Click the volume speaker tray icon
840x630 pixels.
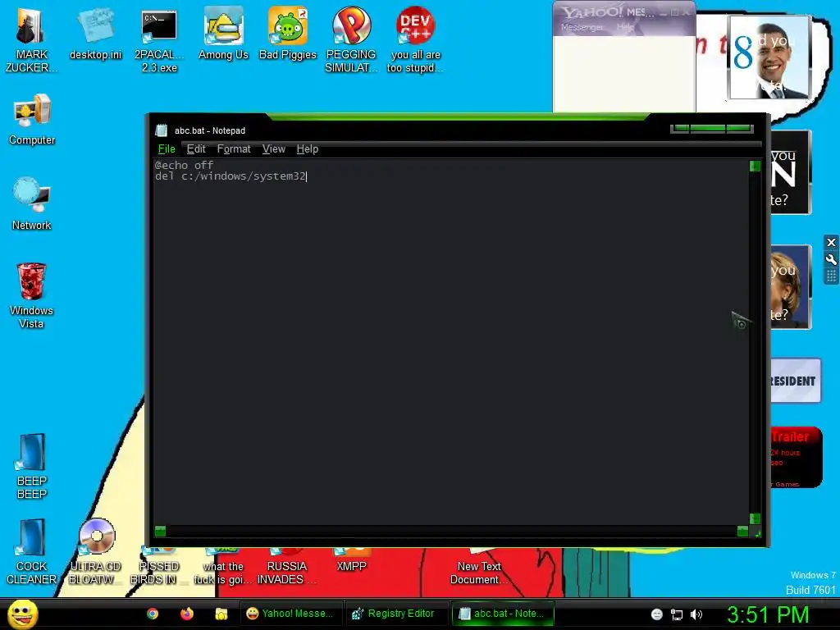coord(696,614)
